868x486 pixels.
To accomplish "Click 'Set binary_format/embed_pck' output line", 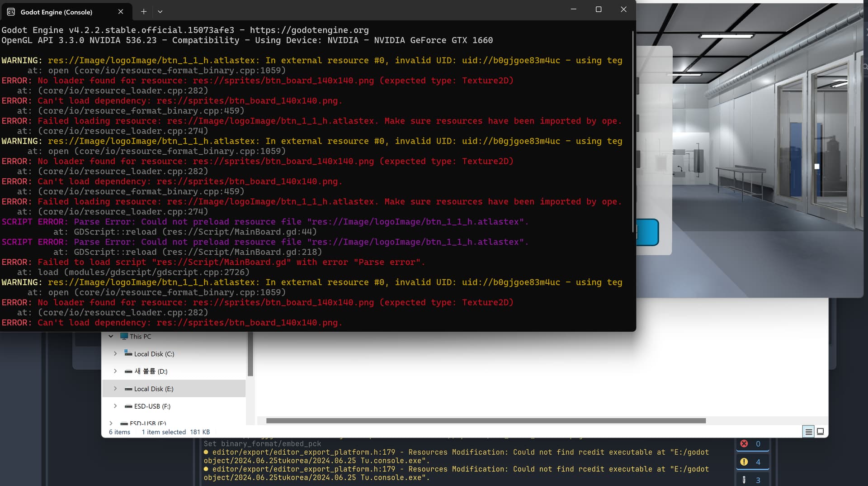I will (262, 444).
